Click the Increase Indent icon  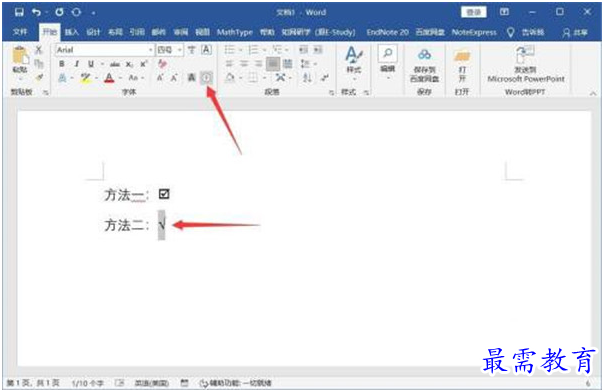tap(318, 50)
